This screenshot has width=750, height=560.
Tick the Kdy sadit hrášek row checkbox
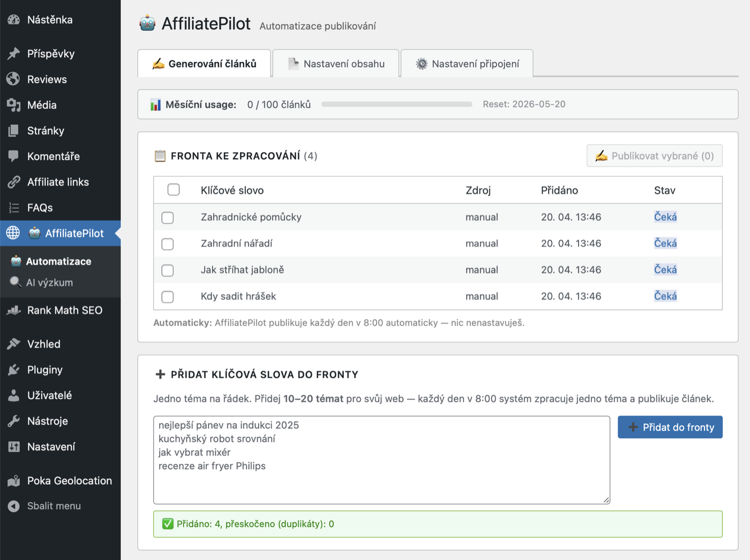coord(168,296)
